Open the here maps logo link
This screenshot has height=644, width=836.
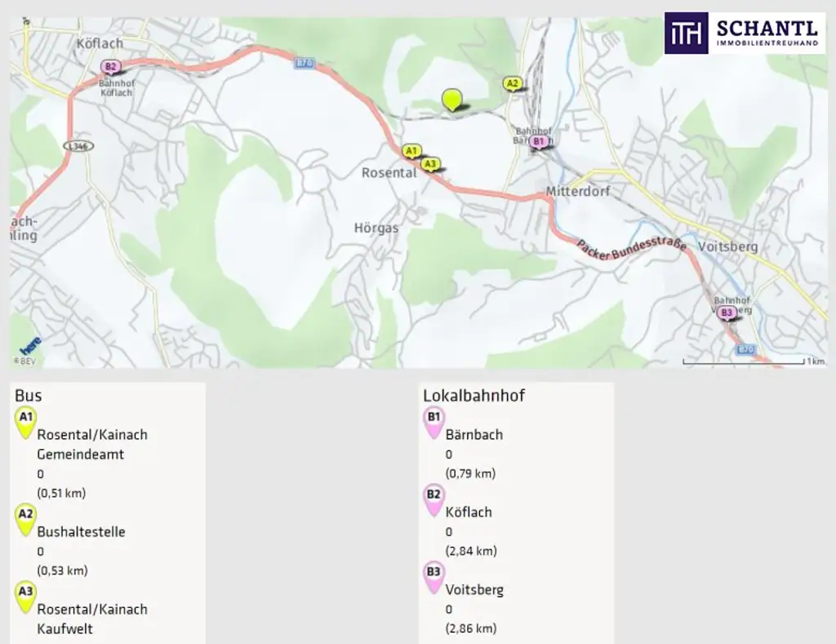[30, 345]
